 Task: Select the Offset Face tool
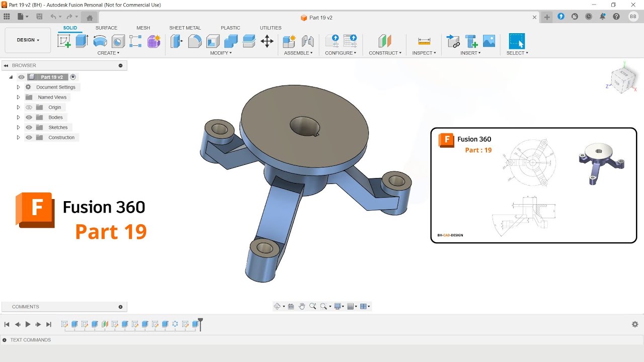point(249,41)
